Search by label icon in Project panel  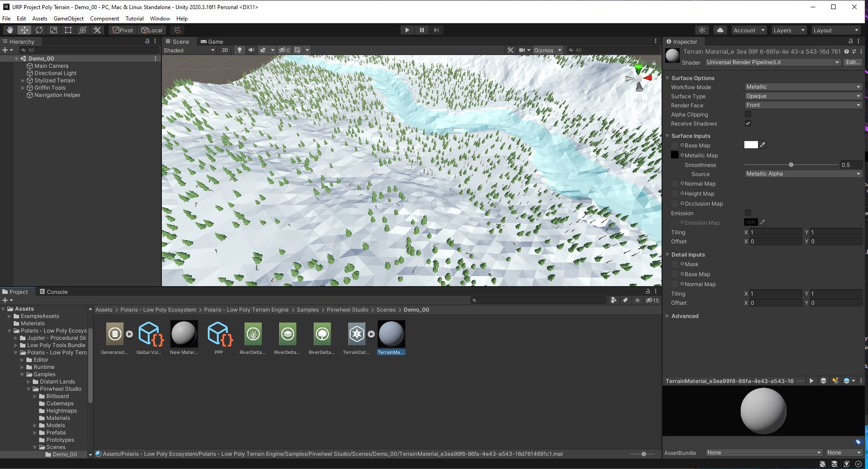(x=626, y=300)
